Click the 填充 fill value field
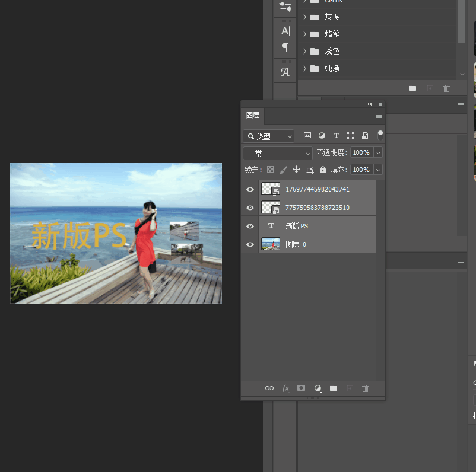Viewport: 476px width, 472px height. click(361, 170)
